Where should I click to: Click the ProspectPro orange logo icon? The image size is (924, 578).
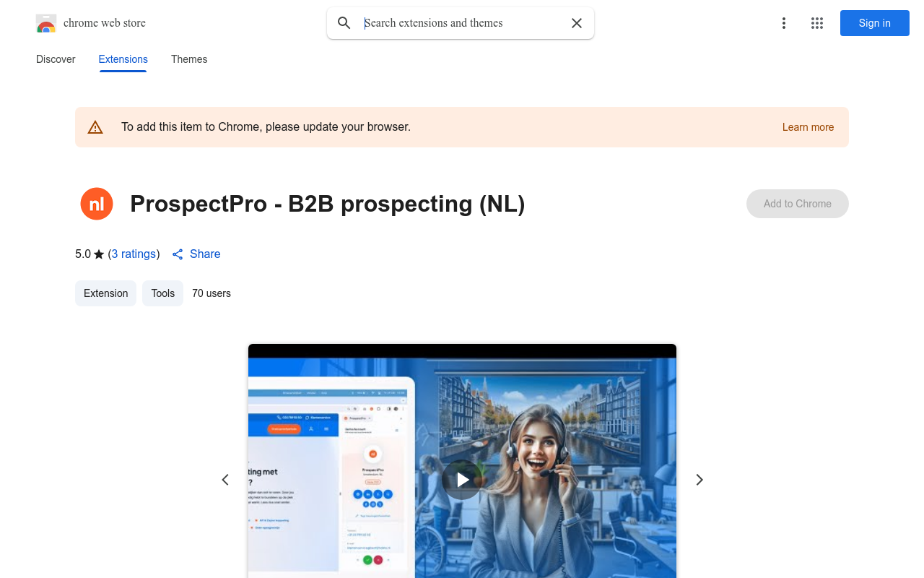97,204
